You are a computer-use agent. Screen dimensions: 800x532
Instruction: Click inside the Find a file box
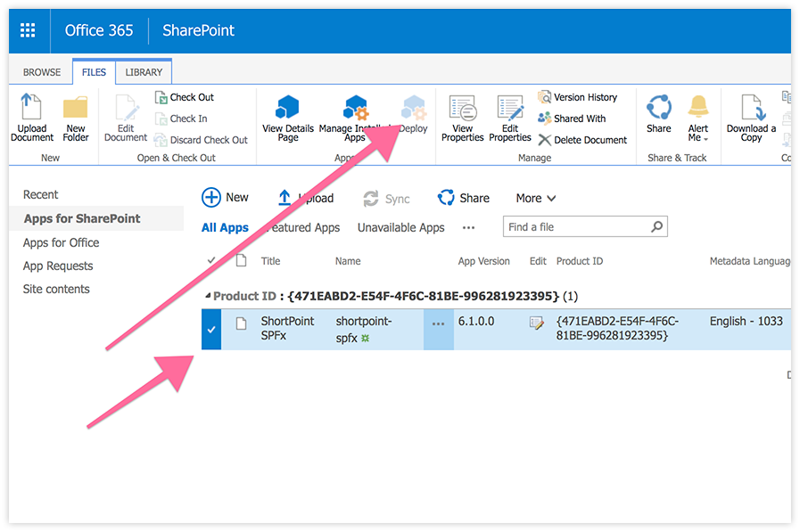(x=575, y=227)
